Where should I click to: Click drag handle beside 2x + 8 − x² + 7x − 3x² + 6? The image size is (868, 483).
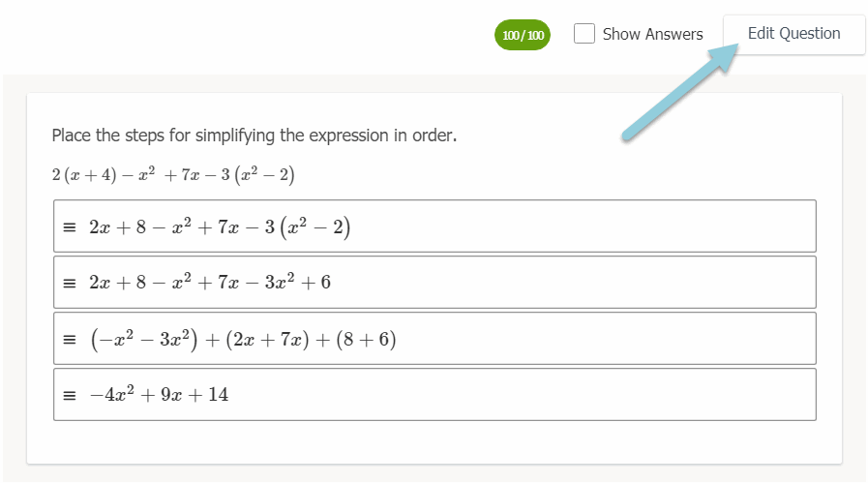click(x=69, y=284)
